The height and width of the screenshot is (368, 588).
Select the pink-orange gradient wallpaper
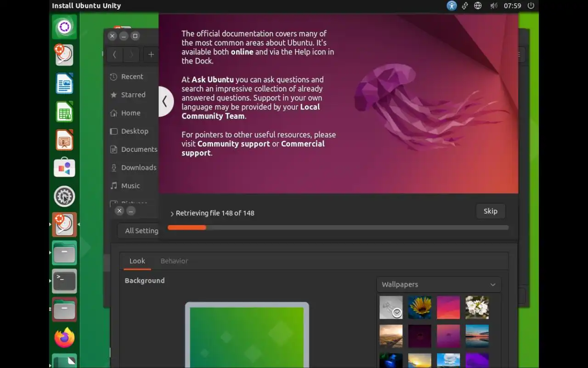(x=448, y=307)
